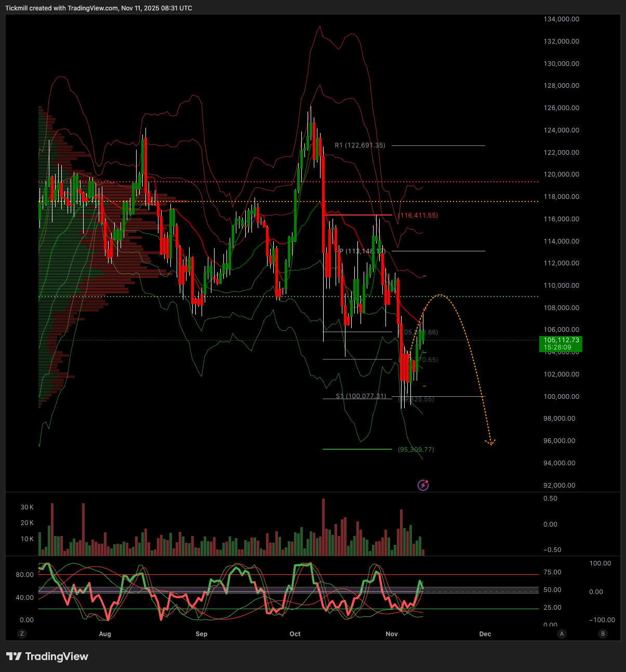Screen dimensions: 626x672
Task: Toggle the A auto-scale button
Action: [x=562, y=634]
